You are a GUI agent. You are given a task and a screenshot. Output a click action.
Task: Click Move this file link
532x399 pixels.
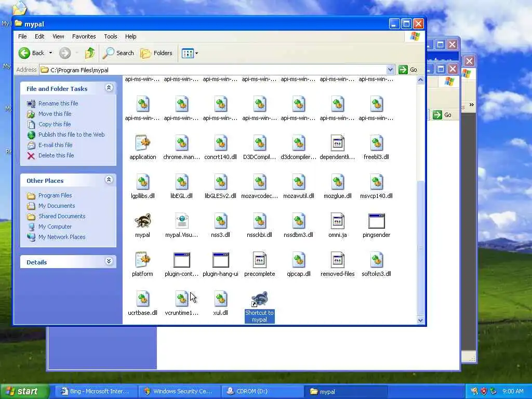point(55,114)
